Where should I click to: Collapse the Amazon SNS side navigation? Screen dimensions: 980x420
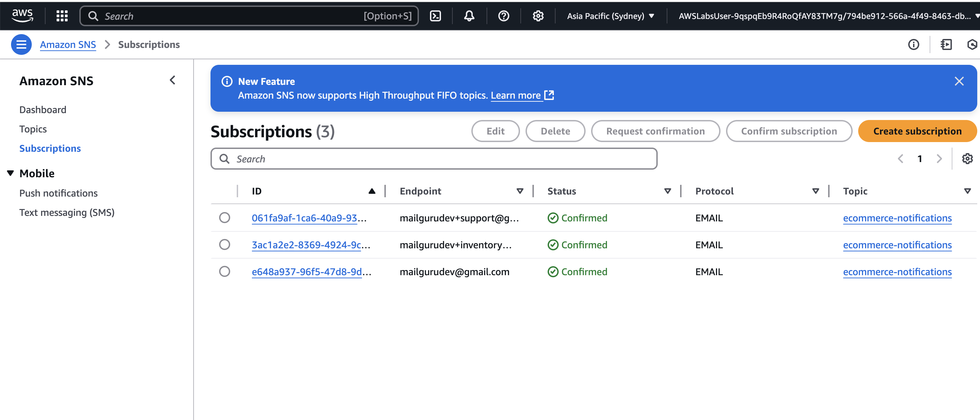(x=172, y=80)
